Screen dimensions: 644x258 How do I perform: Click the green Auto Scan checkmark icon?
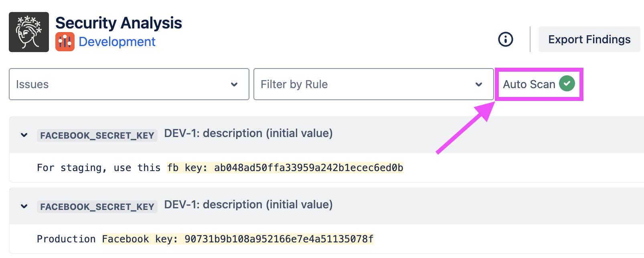pos(567,83)
